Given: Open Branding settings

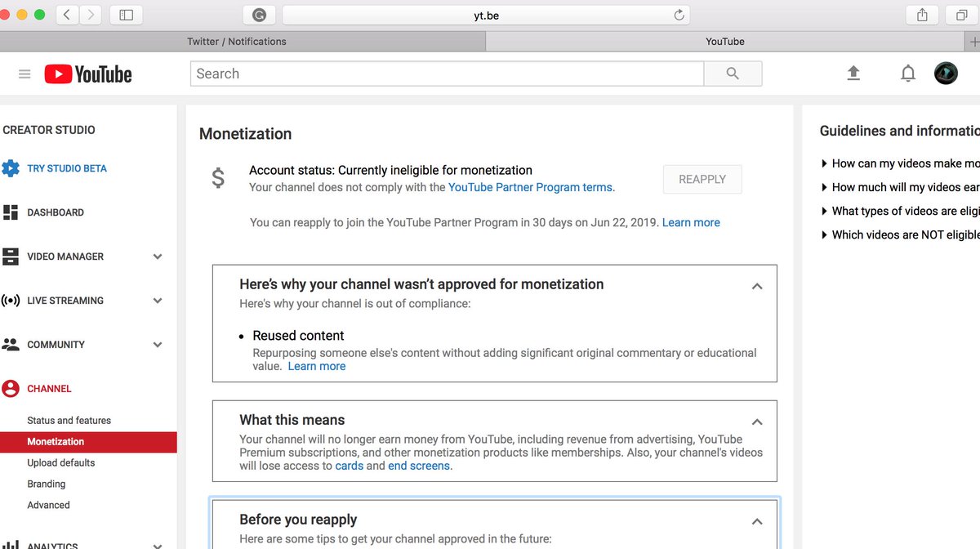Looking at the screenshot, I should 47,484.
